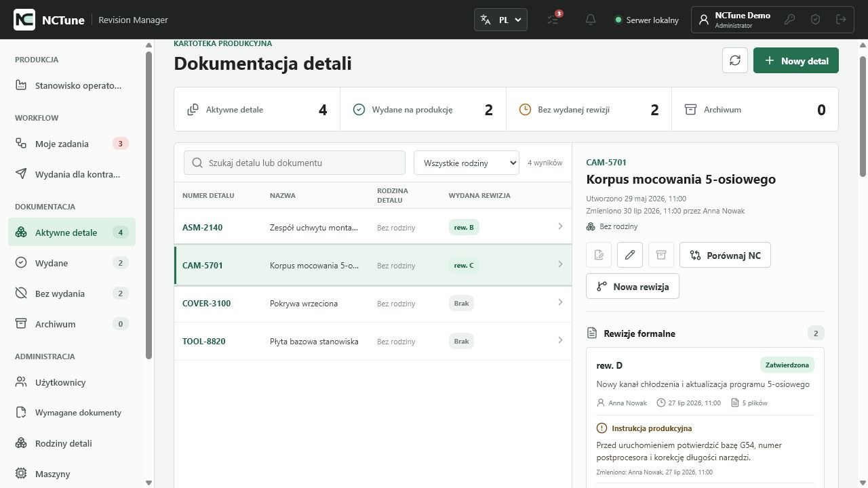This screenshot has height=488, width=868.
Task: Click the person icon beside Anna Nowak in rew. D
Action: (x=601, y=403)
